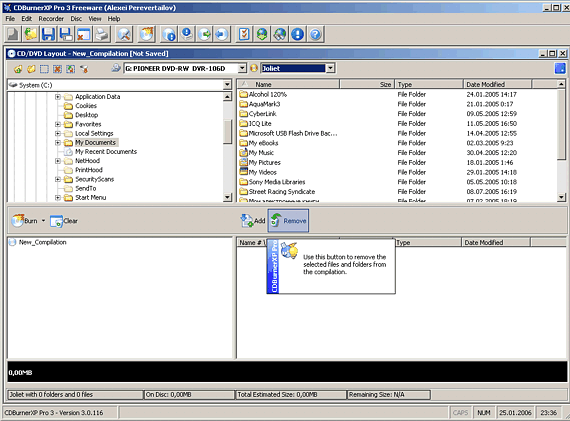The image size is (570, 421).
Task: Click the blue square icon at right of layout toolbar
Action: tap(560, 68)
